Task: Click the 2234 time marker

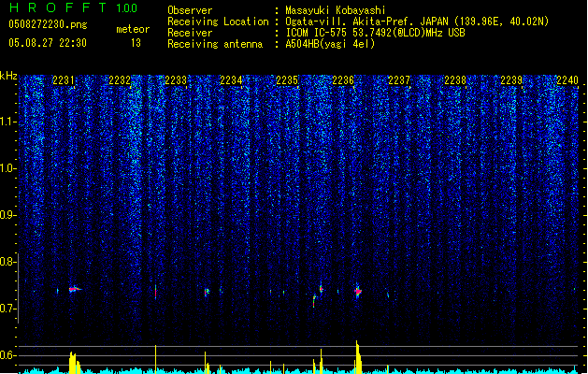Action: click(231, 80)
